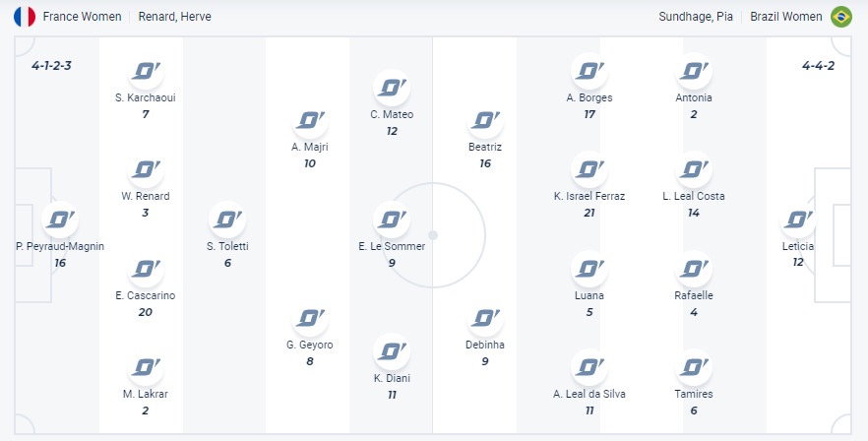Click A. Borges' player avatar
The image size is (868, 441).
589,71
